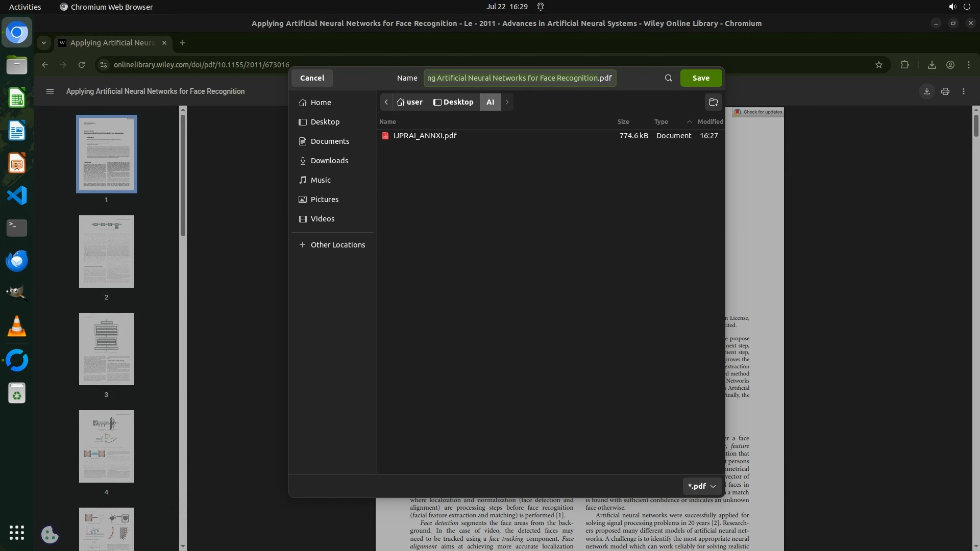The width and height of the screenshot is (980, 551).
Task: Select the Downloads sidebar location
Action: tap(329, 161)
